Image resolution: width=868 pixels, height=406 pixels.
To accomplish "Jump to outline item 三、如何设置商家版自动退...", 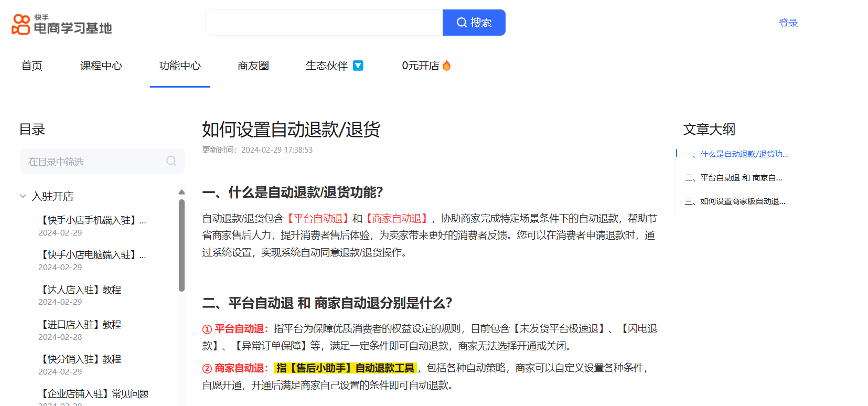I will point(735,201).
